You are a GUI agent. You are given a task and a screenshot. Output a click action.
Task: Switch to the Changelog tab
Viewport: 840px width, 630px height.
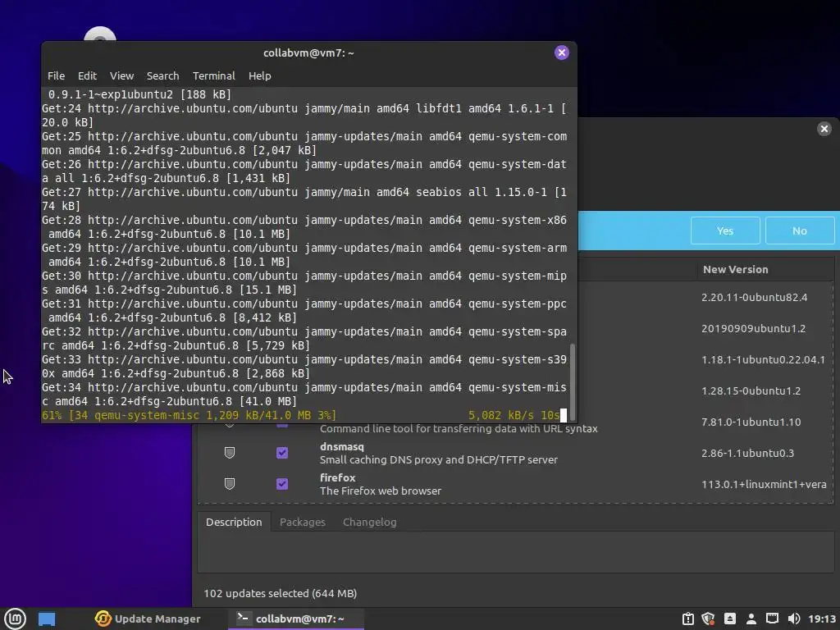[370, 523]
